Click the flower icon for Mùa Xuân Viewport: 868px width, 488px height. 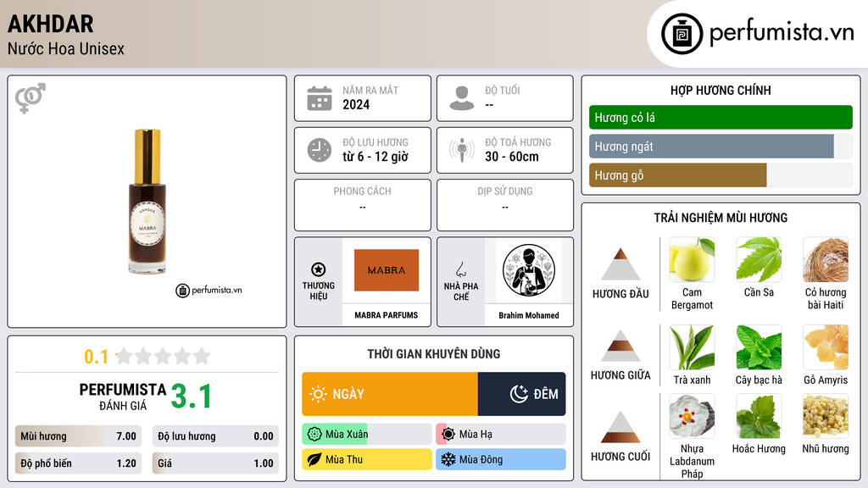pos(314,435)
